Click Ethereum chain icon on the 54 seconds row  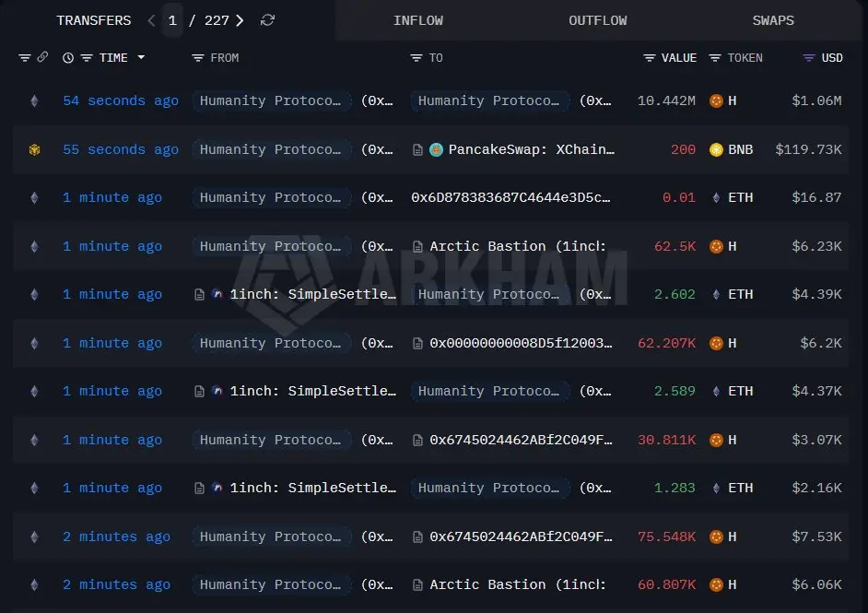click(x=34, y=100)
